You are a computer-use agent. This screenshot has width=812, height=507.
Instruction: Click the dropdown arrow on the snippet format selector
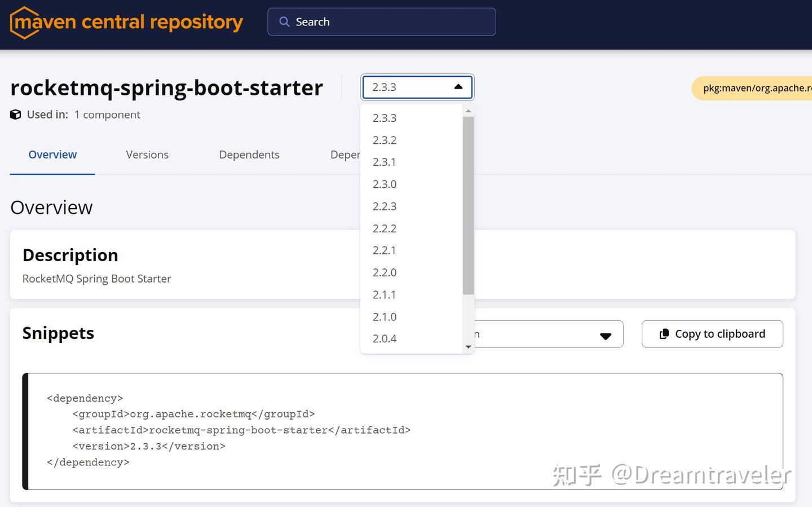point(606,336)
